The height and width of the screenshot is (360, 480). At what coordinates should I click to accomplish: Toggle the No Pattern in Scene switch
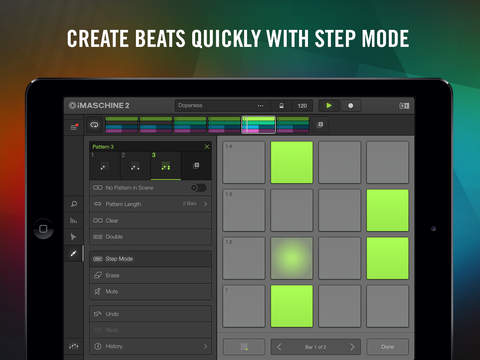(199, 188)
